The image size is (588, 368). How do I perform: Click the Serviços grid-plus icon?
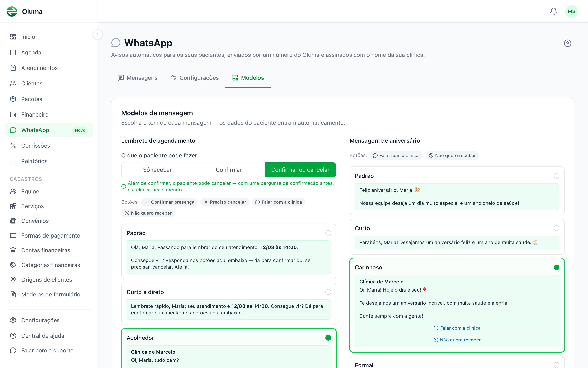pos(13,206)
